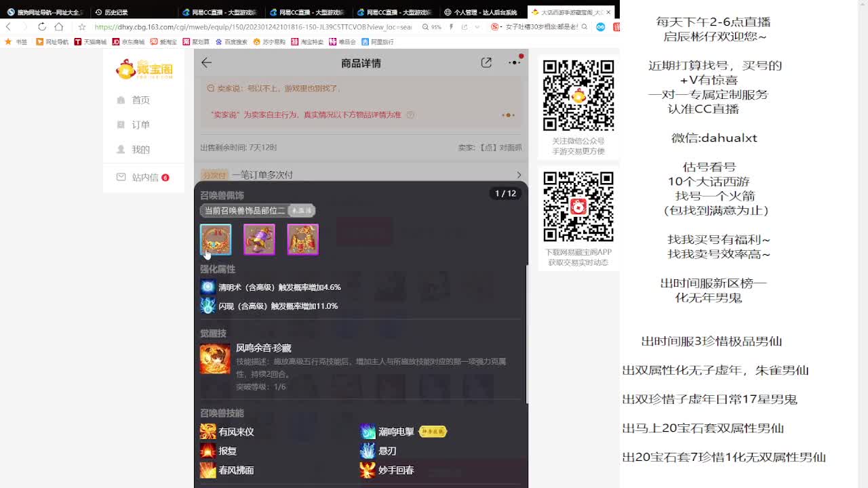Select the first pet accessory thumbnail
Viewport: 868px width, 488px height.
pyautogui.click(x=216, y=239)
